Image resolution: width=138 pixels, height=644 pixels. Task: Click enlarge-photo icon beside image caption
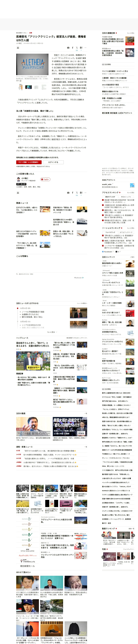[21, 81]
